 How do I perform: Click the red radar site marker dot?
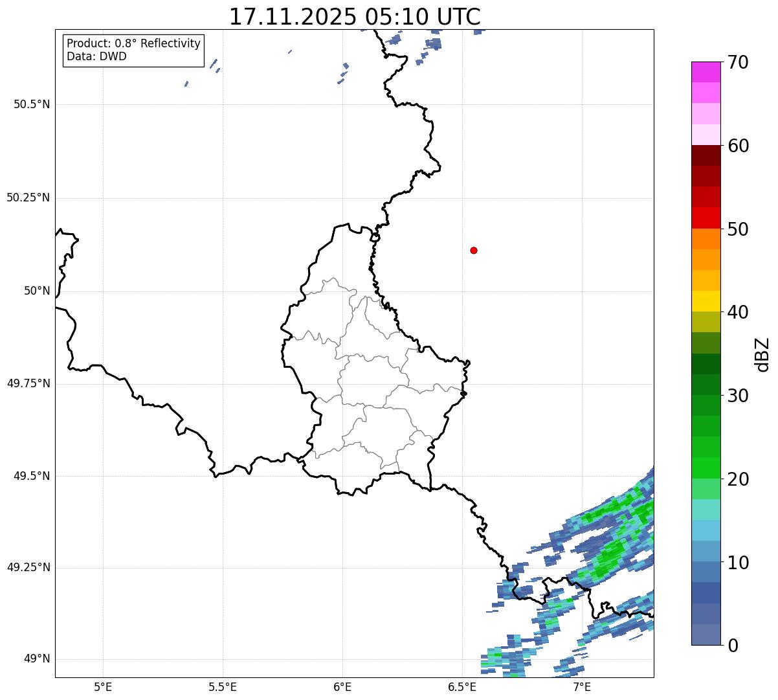[x=474, y=250]
